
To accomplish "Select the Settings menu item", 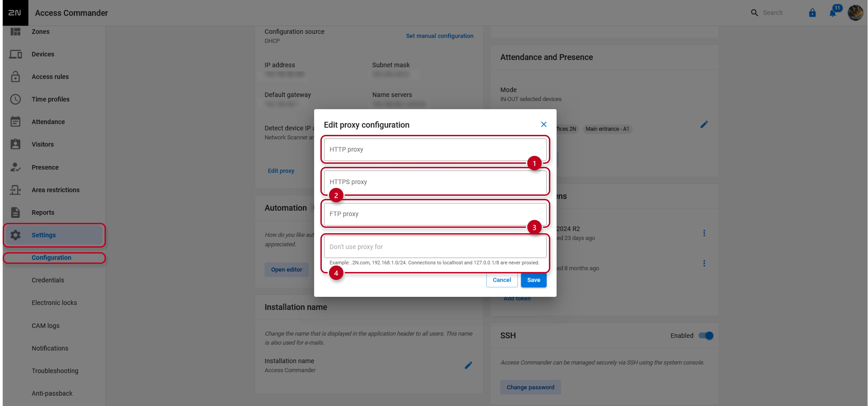I will coord(54,235).
